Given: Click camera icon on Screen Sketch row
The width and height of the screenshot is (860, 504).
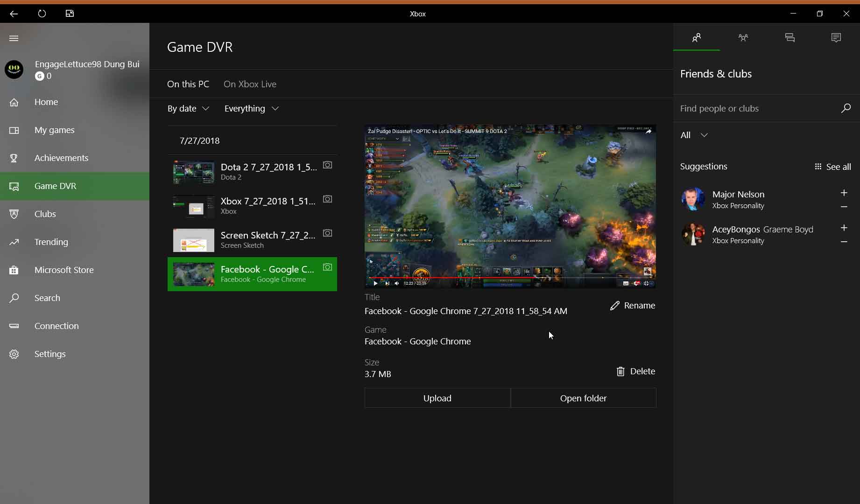Looking at the screenshot, I should tap(328, 233).
